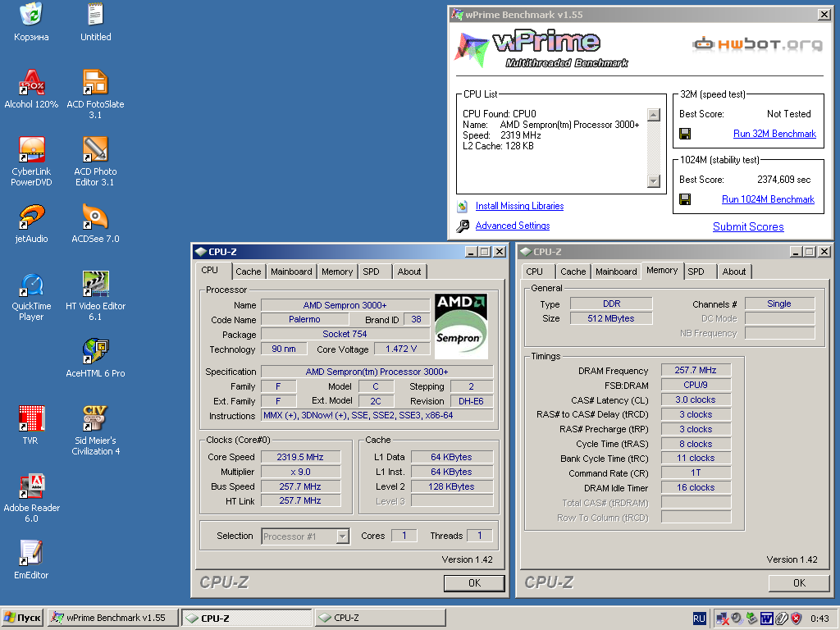Click the red shield tray icon
This screenshot has height=630, width=840.
(797, 619)
